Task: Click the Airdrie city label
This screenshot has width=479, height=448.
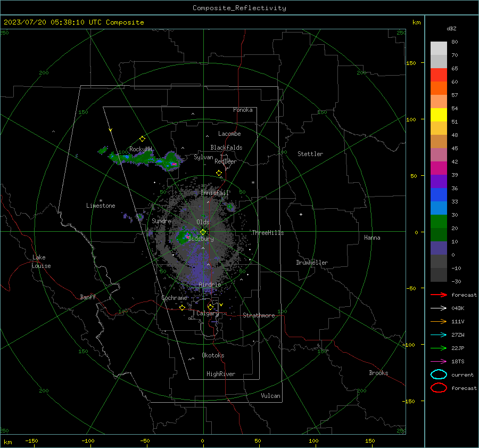Action: click(x=210, y=284)
